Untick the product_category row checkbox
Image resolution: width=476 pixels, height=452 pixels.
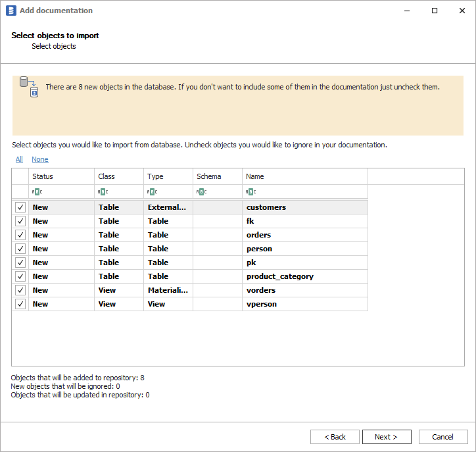pos(20,276)
